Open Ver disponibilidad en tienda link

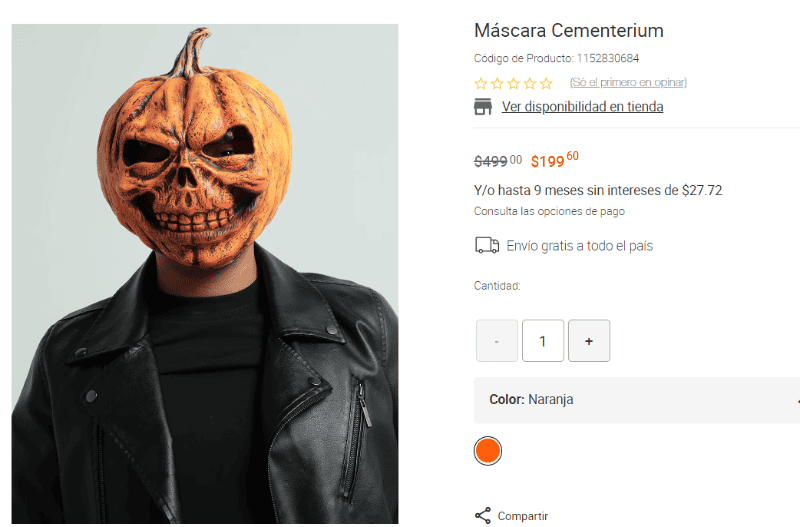pos(582,107)
